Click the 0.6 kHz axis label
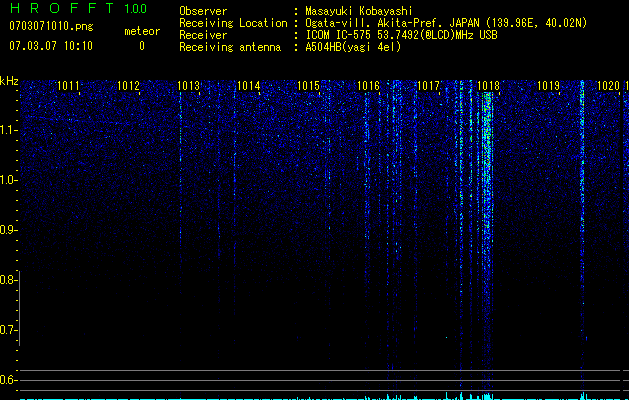This screenshot has width=629, height=400. (x=8, y=380)
